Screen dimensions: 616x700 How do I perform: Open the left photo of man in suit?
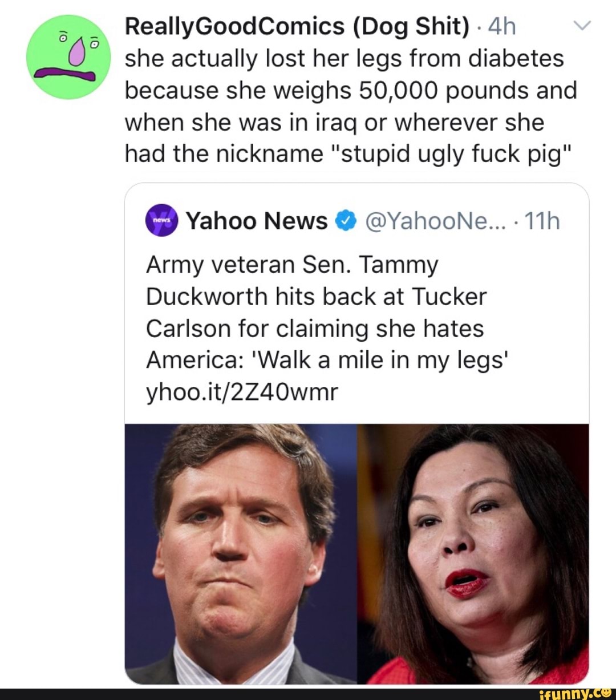[241, 553]
